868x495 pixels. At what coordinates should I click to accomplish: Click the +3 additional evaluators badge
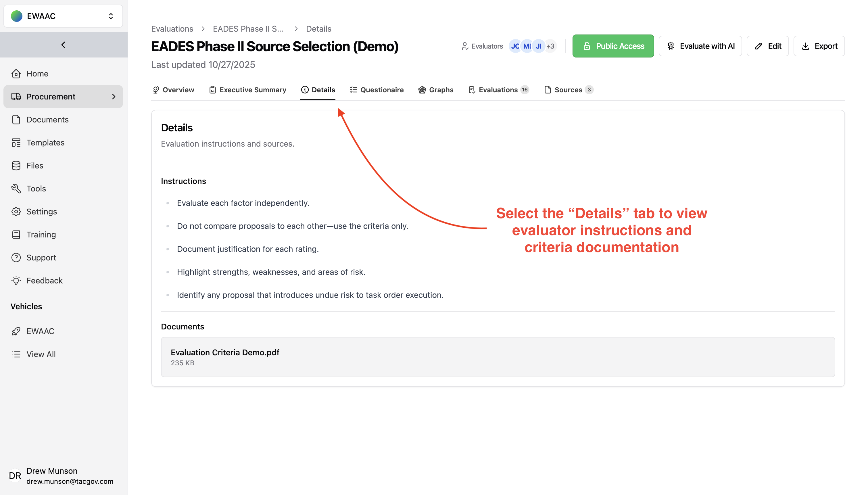(x=550, y=46)
